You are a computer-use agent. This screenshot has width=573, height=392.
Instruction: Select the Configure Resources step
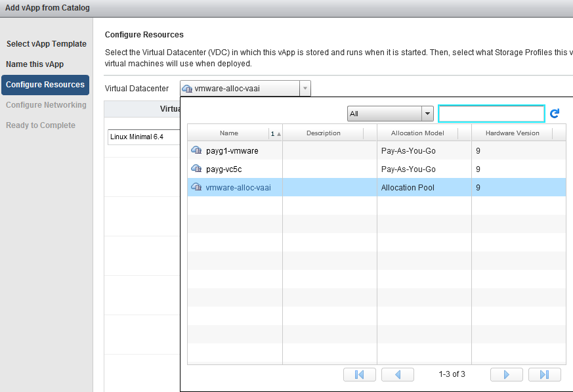pos(45,85)
